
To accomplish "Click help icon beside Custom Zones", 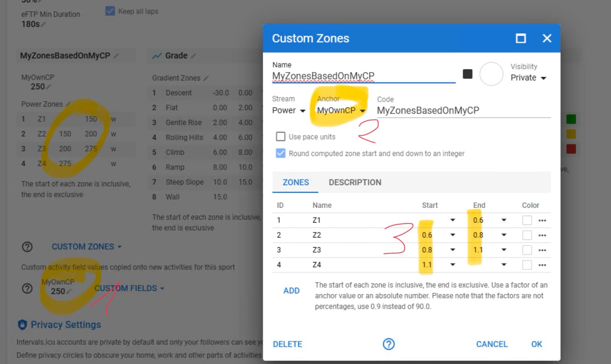I will (27, 247).
